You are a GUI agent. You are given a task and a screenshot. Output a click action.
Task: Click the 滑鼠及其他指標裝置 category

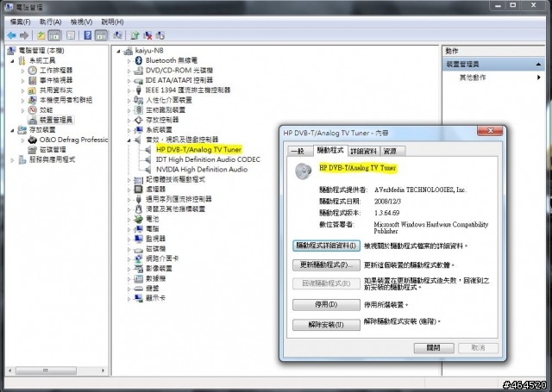point(175,209)
